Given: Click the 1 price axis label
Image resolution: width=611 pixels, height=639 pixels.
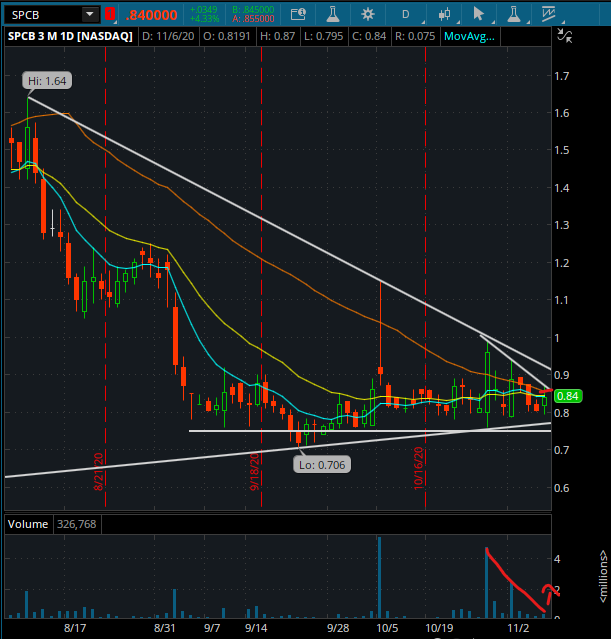Looking at the screenshot, I should (x=557, y=338).
